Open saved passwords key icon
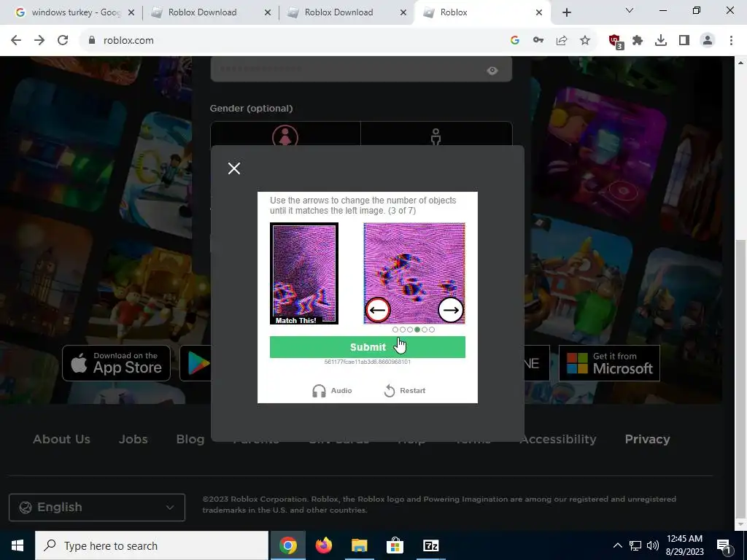 (538, 41)
